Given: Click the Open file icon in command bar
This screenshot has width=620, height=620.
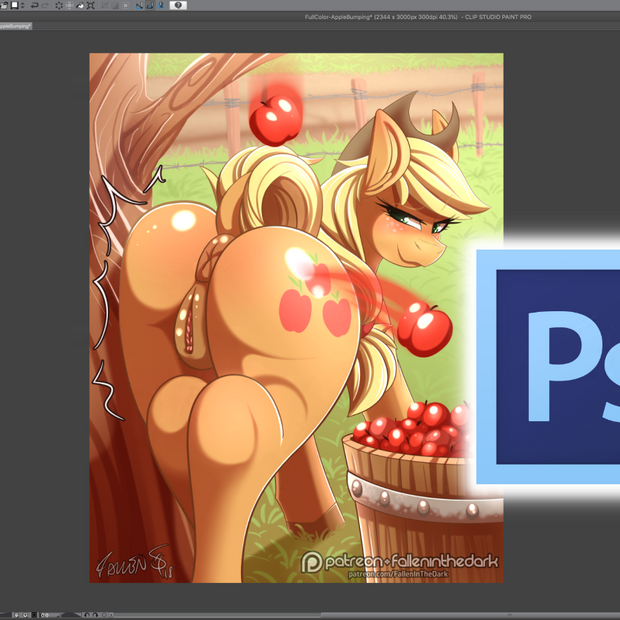Looking at the screenshot, I should [x=4, y=5].
